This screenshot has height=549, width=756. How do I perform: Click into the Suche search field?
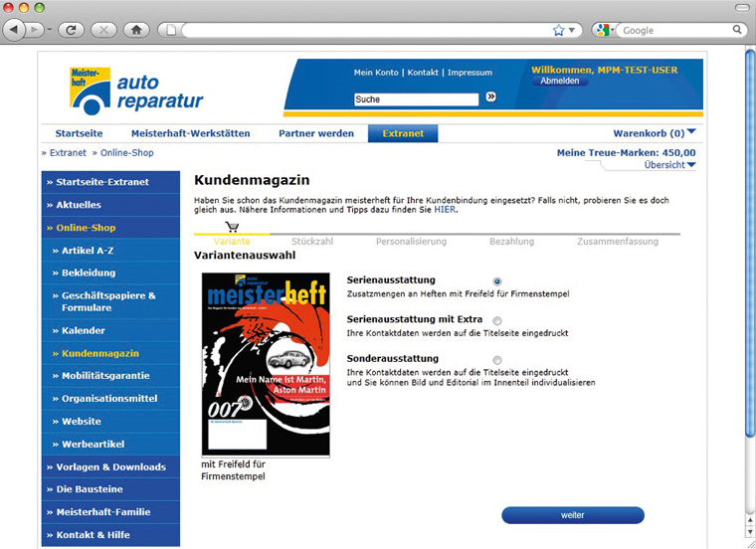click(416, 99)
